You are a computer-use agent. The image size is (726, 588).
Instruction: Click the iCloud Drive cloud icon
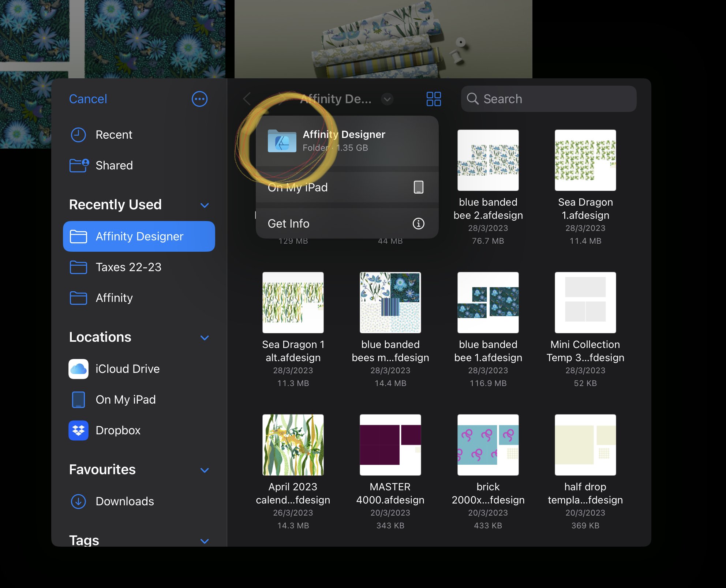pyautogui.click(x=78, y=369)
